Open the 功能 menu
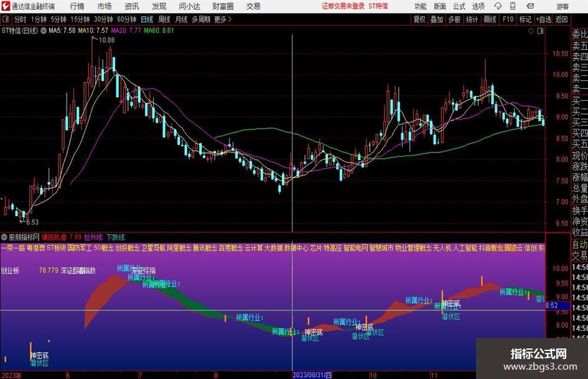The image size is (588, 379). pos(421,6)
